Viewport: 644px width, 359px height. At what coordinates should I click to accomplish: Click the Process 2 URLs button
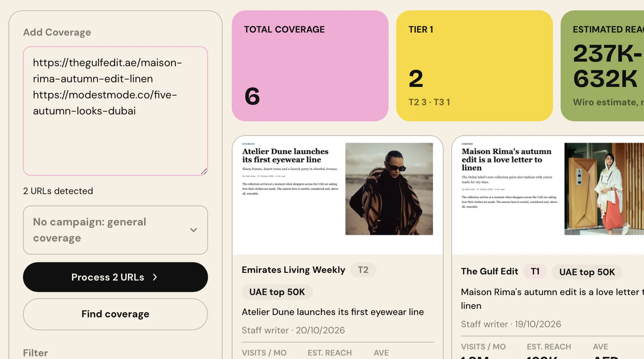[116, 277]
